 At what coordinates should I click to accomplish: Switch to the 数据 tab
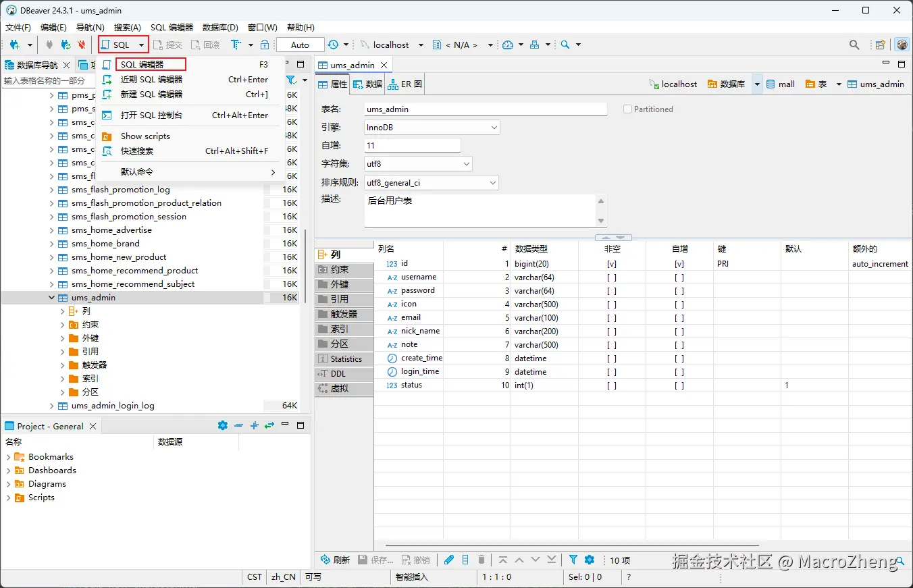tap(367, 84)
